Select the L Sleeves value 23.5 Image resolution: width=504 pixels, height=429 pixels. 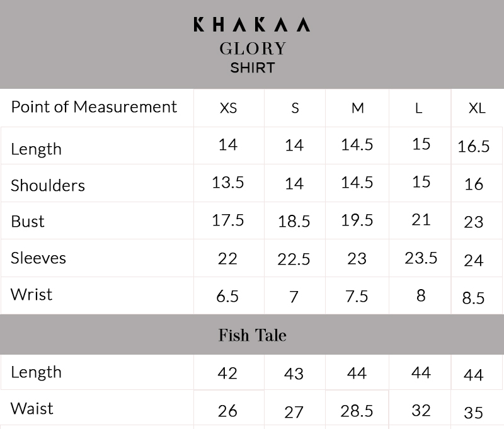(x=421, y=258)
